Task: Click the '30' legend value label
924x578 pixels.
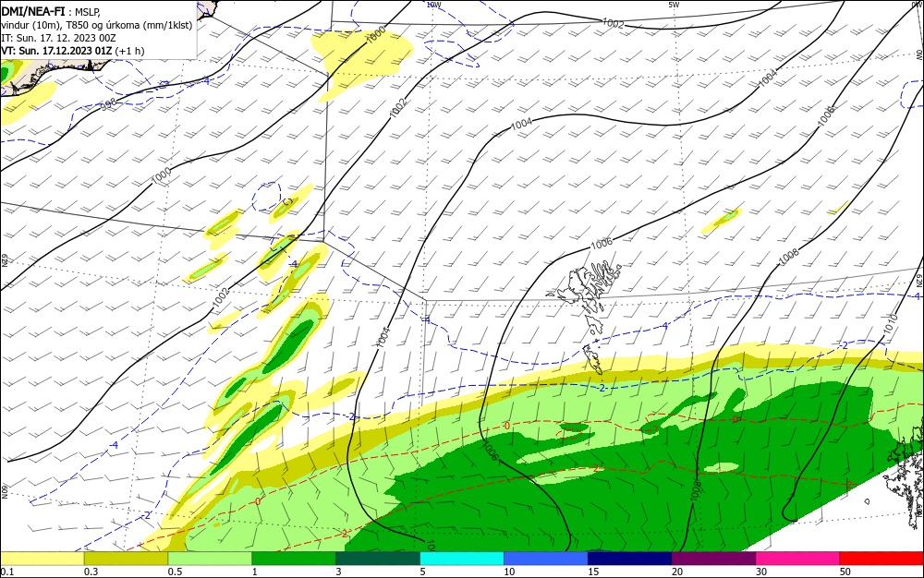Action: coord(761,572)
